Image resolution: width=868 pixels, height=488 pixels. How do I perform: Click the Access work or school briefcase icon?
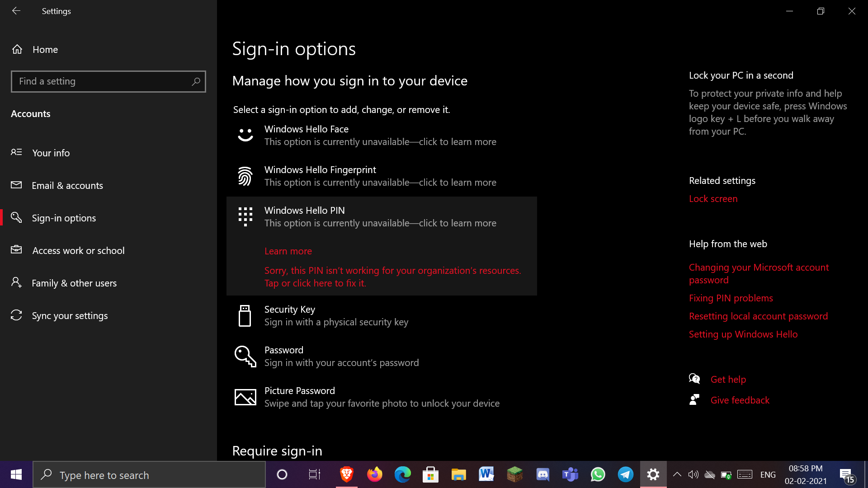coord(16,249)
